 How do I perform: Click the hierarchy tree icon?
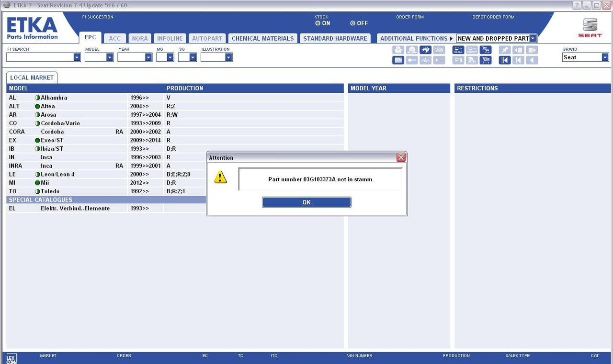pos(425,60)
